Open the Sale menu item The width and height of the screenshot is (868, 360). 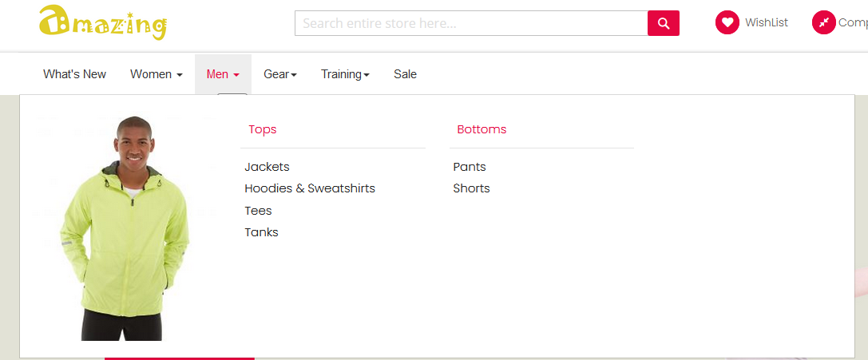point(405,74)
